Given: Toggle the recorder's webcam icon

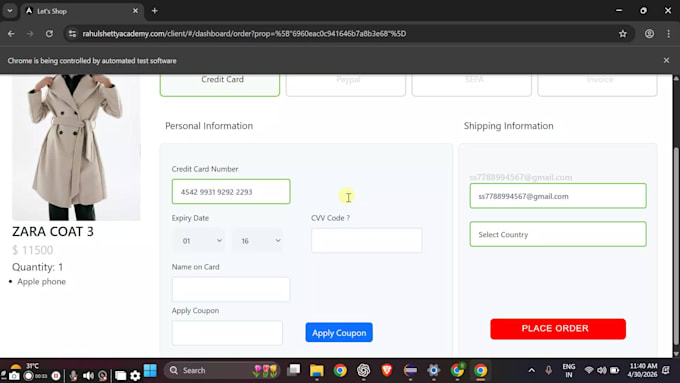Looking at the screenshot, I should tap(102, 376).
